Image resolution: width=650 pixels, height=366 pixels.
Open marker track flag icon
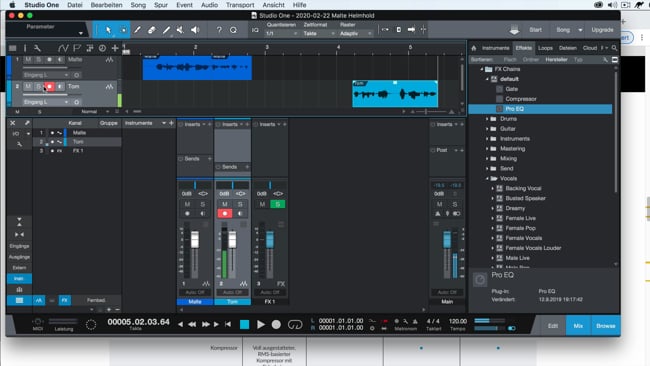point(77,48)
